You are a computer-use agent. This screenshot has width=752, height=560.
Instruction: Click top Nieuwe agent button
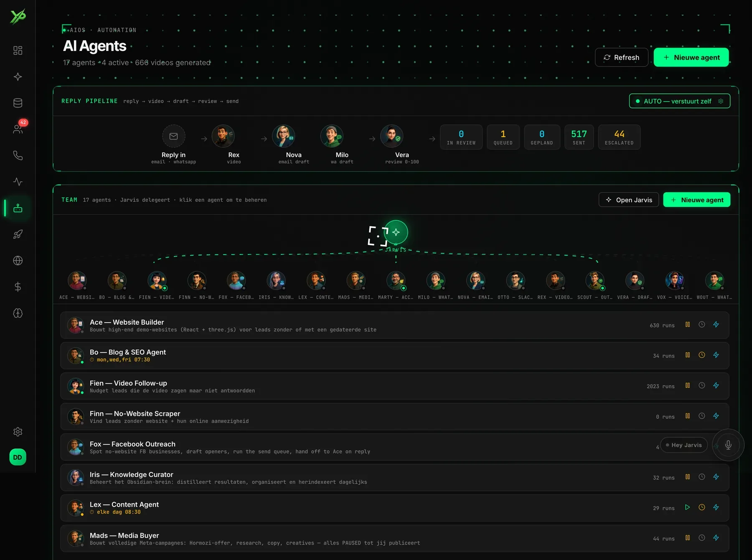pos(691,57)
